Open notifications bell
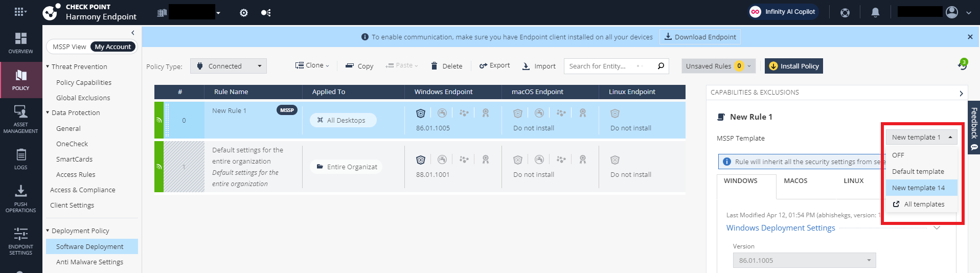The image size is (980, 273). coord(875,12)
